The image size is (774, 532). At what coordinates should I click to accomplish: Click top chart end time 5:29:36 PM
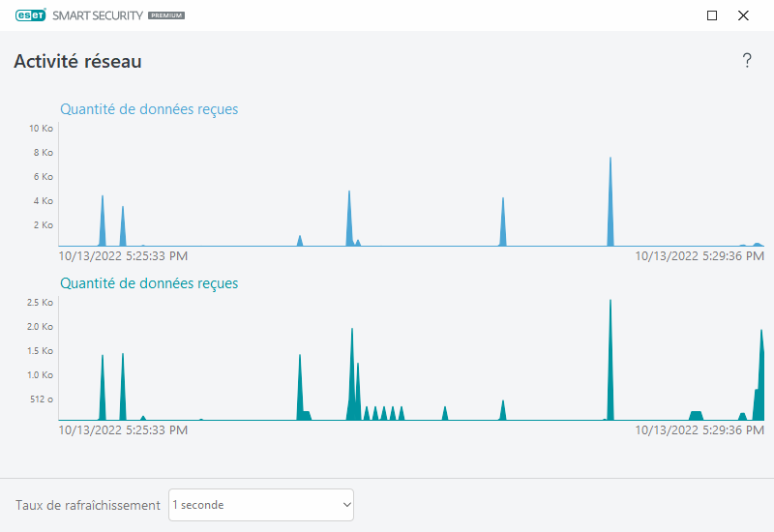[x=700, y=256]
